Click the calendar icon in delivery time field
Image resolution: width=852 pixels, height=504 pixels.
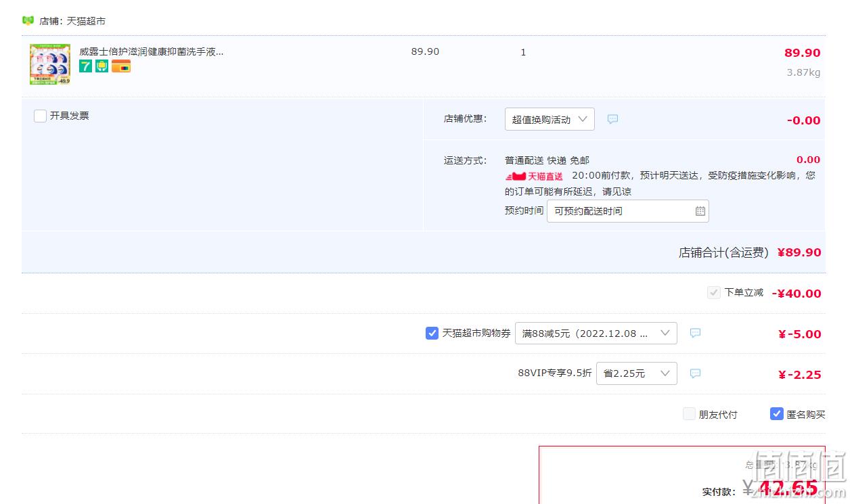pyautogui.click(x=700, y=211)
